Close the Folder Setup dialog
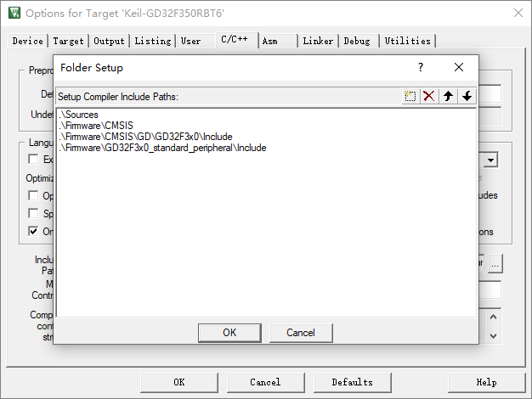This screenshot has height=399, width=532. (459, 67)
